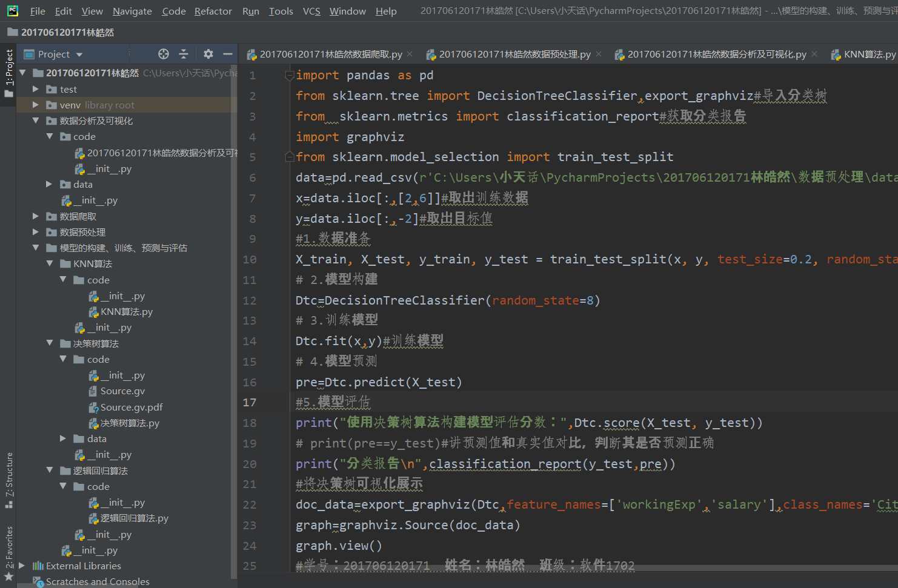Screen dimensions: 898x588
Task: Click the PyCharm application logo icon
Action: point(12,10)
